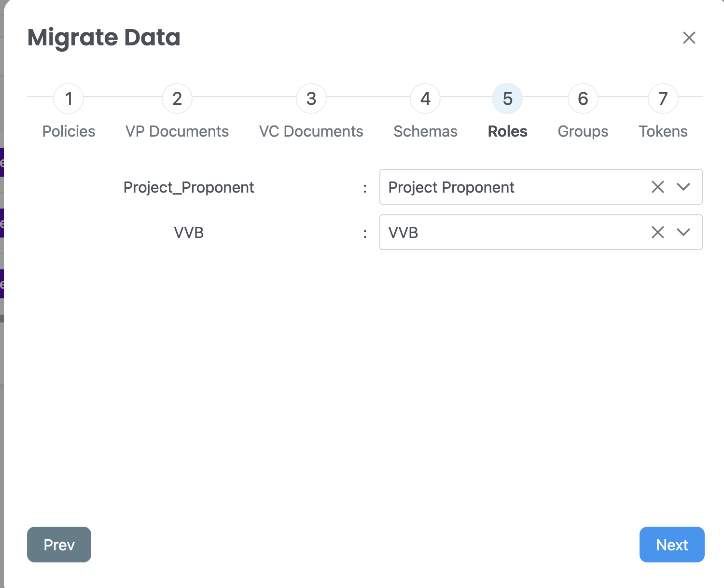Select the VC Documents step label
This screenshot has height=588, width=724.
311,131
